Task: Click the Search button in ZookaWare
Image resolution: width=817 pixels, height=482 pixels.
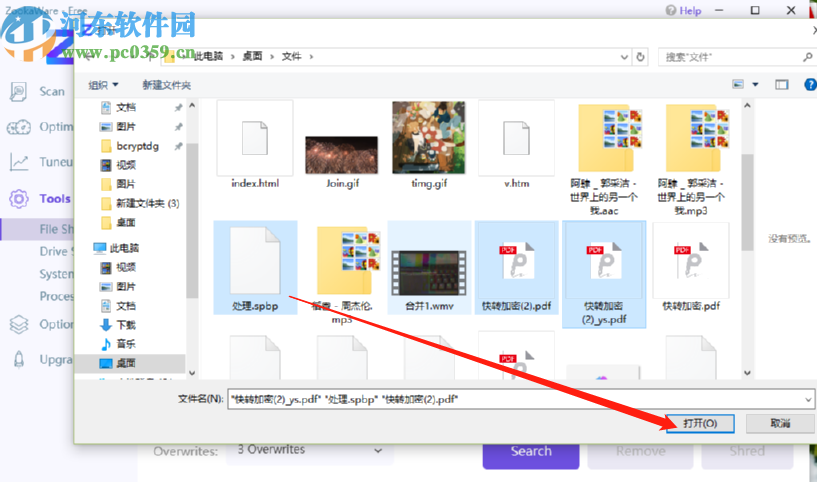Action: click(x=531, y=452)
